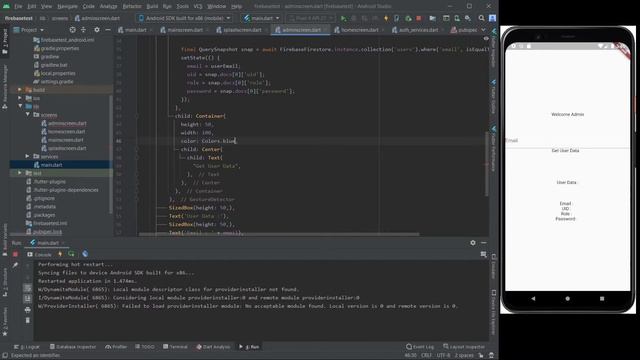Tap the Android home button on emulator
Screen dimensions: 640x360
[567, 298]
